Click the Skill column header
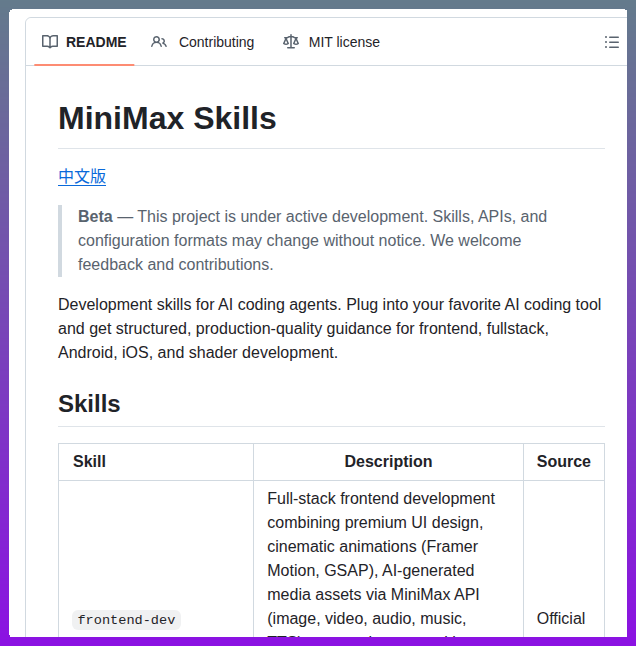This screenshot has width=636, height=646. coord(89,461)
